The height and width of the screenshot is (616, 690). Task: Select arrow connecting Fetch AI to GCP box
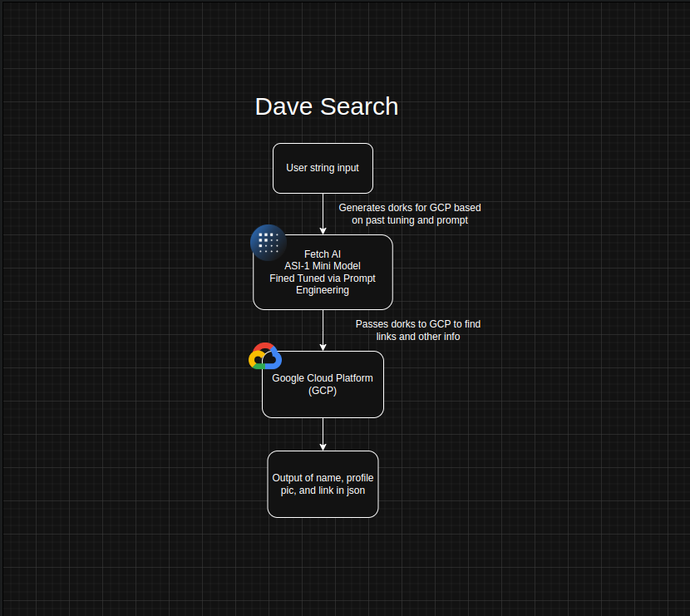[x=323, y=330]
